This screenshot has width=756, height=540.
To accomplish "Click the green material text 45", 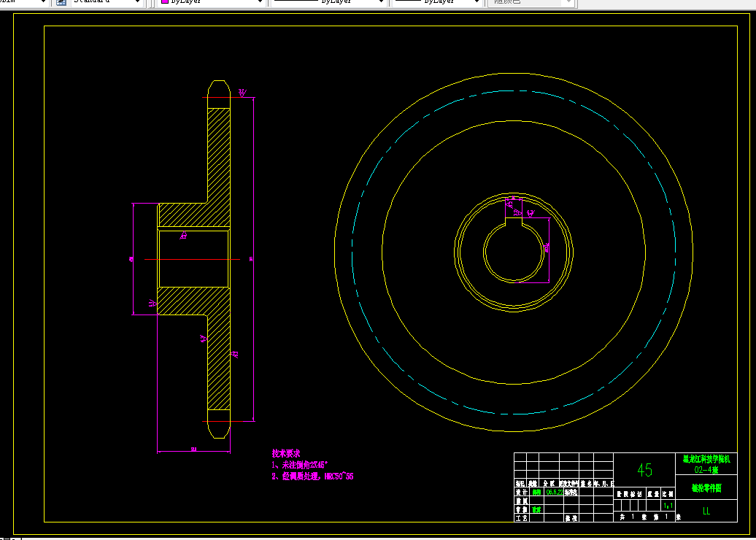I will click(644, 470).
